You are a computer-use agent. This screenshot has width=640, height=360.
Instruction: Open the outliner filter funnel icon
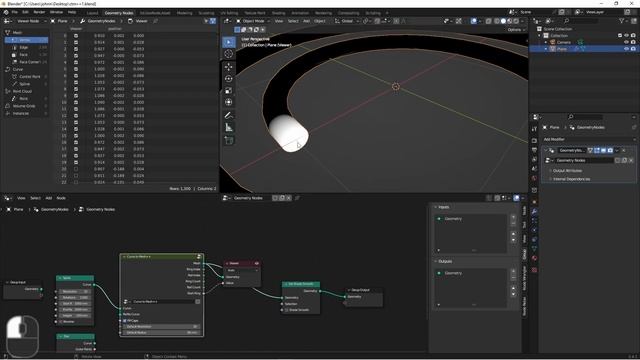click(x=622, y=21)
